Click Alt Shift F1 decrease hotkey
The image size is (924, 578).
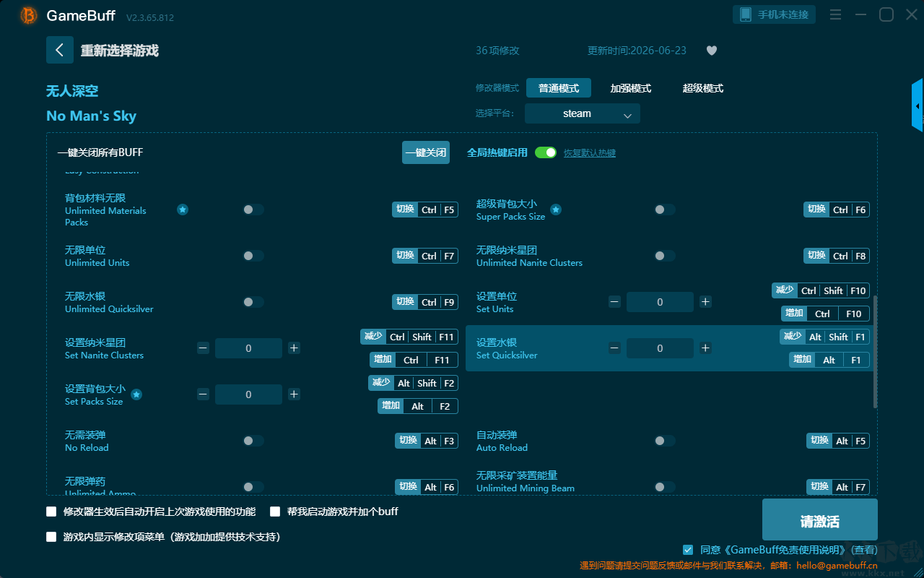[x=824, y=337]
